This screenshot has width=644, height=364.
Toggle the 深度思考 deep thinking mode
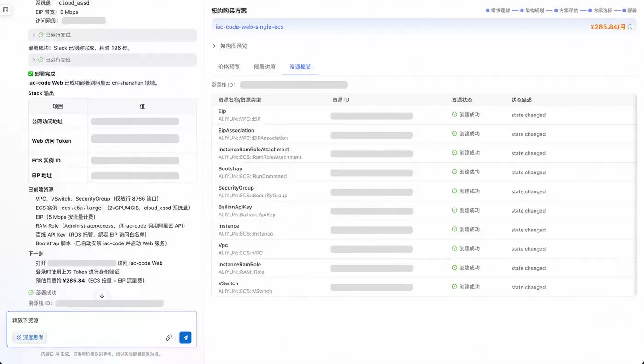30,337
